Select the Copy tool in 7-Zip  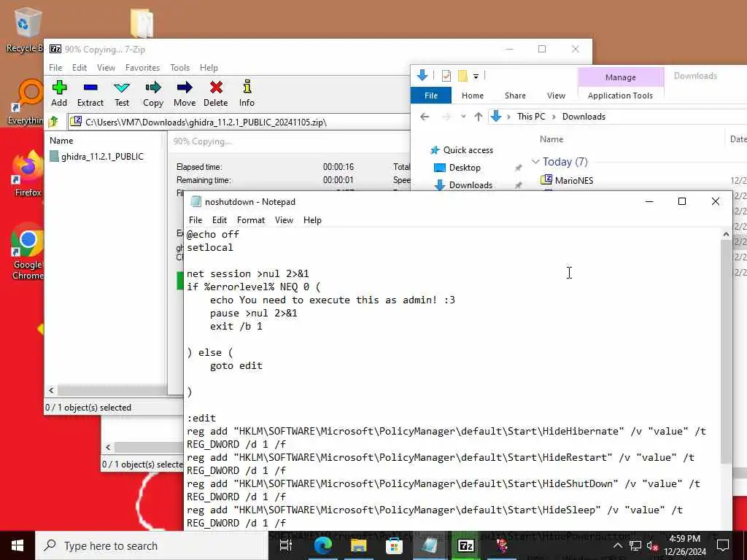(x=153, y=93)
